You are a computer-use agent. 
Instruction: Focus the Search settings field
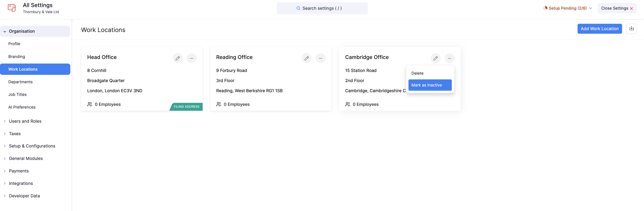[322, 8]
